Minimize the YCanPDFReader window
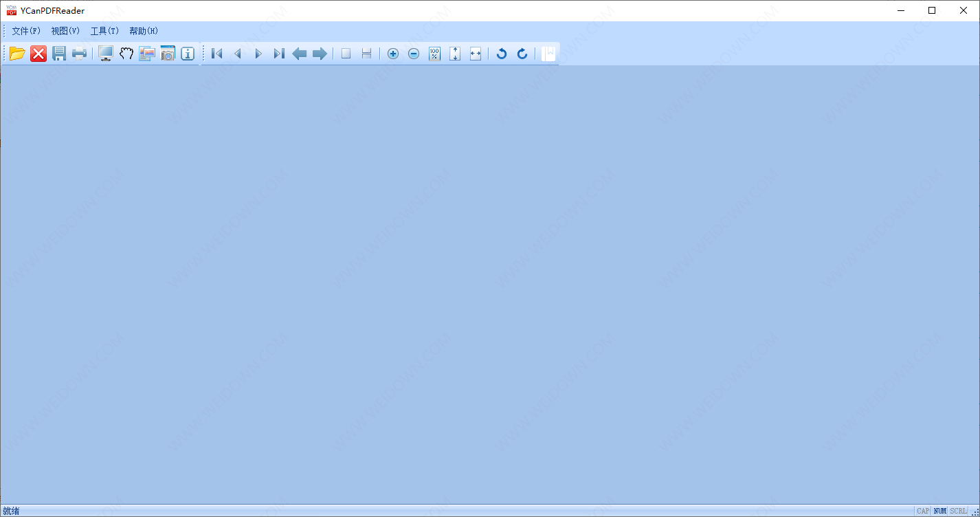The image size is (980, 517). pos(900,10)
